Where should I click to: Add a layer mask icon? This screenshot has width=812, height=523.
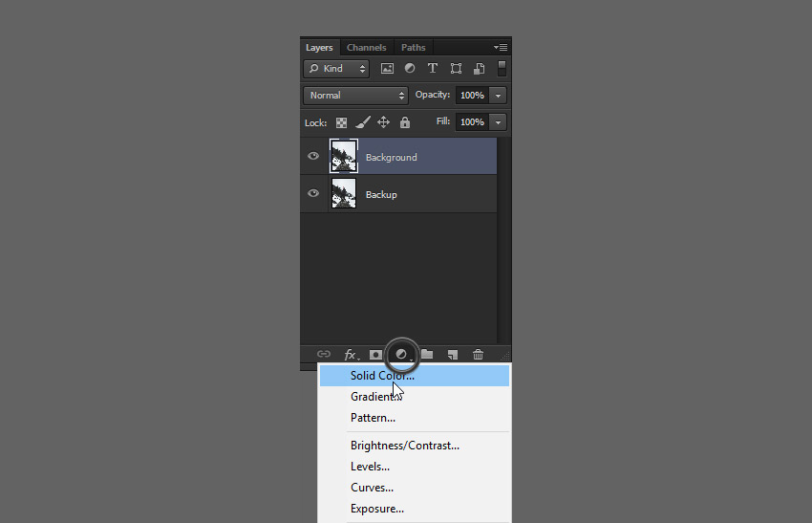point(376,355)
